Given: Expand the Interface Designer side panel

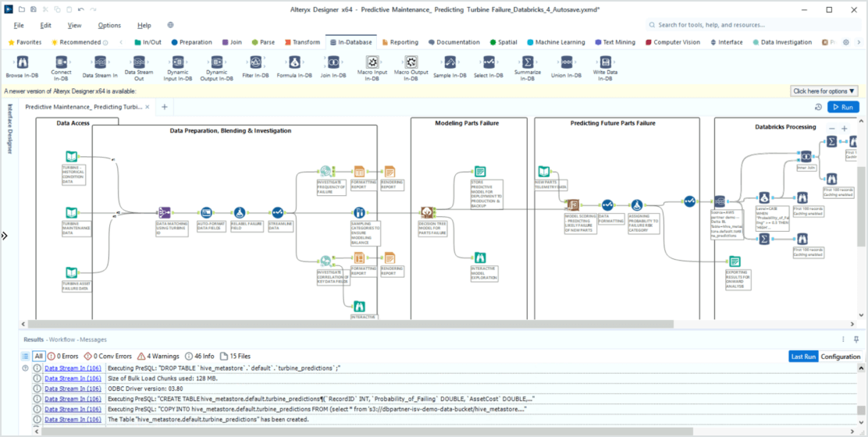Looking at the screenshot, I should (5, 236).
